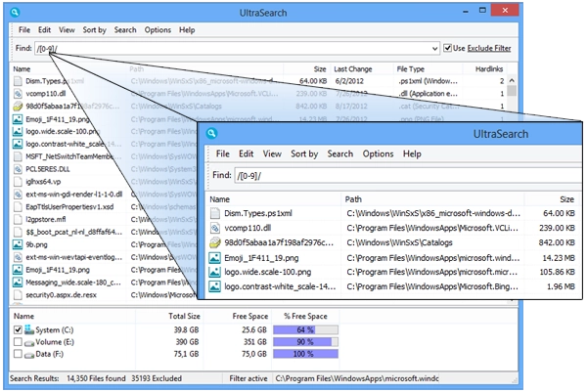Uncheck the System (C:) drive checkbox
The width and height of the screenshot is (587, 392).
point(18,329)
